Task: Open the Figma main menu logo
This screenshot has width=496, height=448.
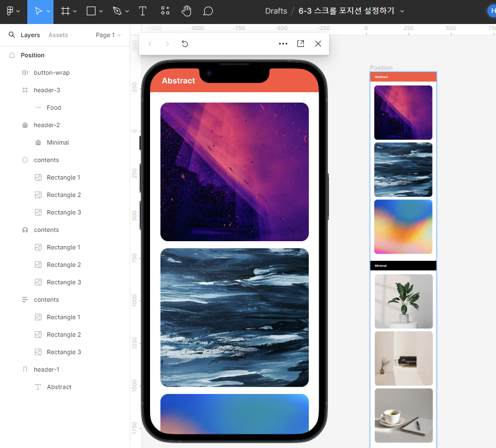Action: [x=10, y=11]
